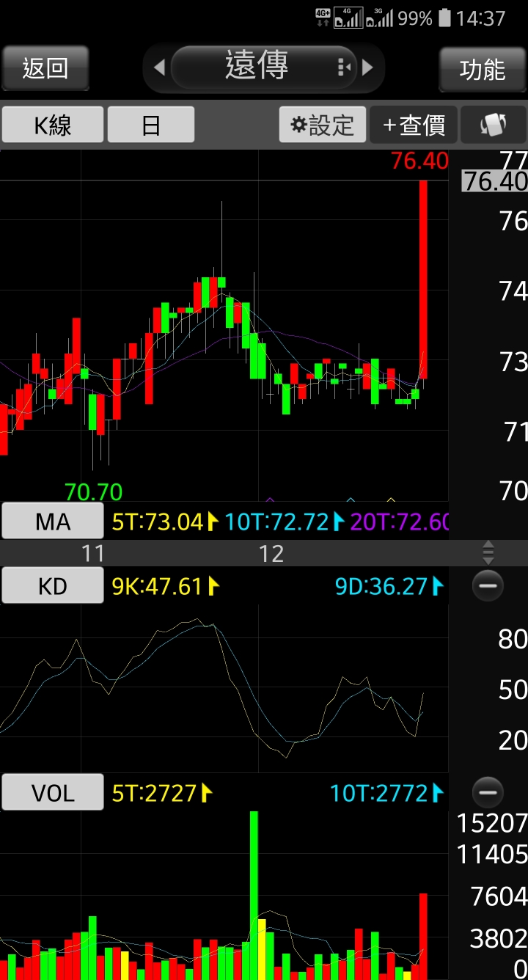Tap the +查價 price lookup button

pyautogui.click(x=414, y=125)
